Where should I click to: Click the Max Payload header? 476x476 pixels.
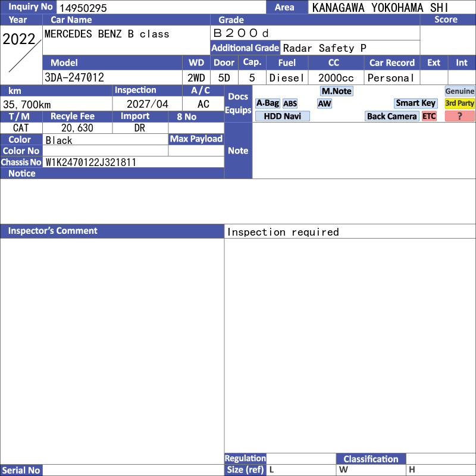click(x=196, y=139)
